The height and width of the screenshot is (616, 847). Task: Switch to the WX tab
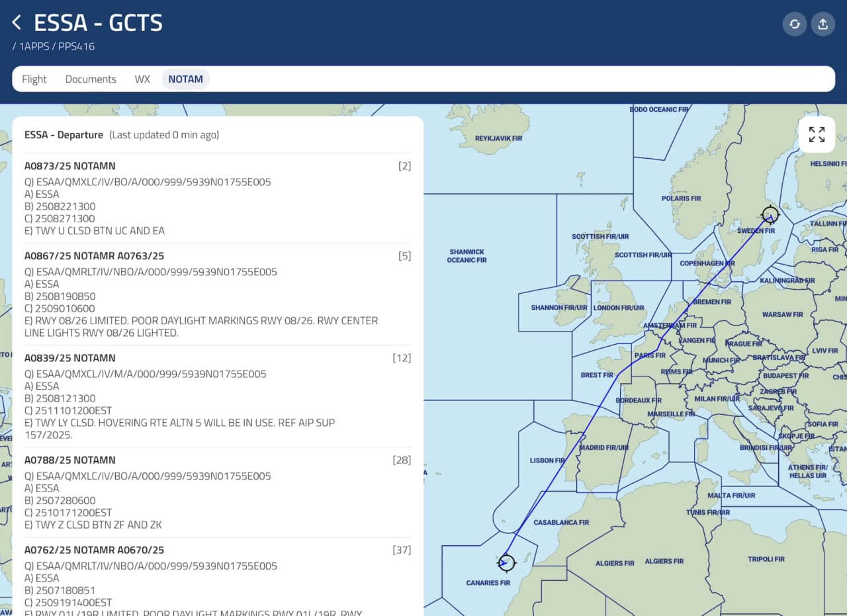[x=142, y=79]
